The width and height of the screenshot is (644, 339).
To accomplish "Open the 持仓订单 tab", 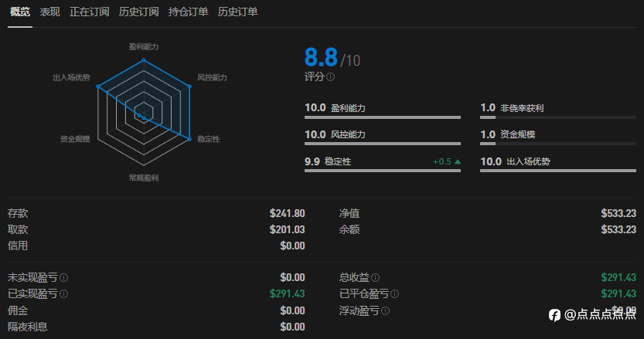I will click(x=188, y=12).
